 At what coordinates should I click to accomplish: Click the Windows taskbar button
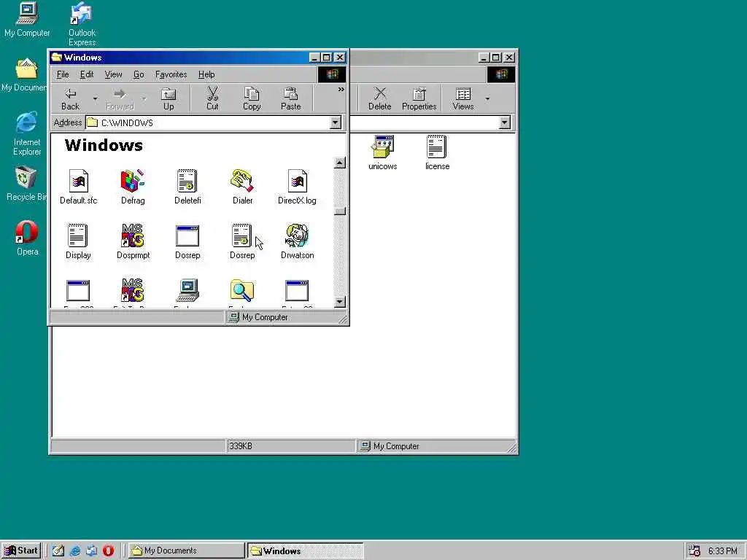[306, 551]
